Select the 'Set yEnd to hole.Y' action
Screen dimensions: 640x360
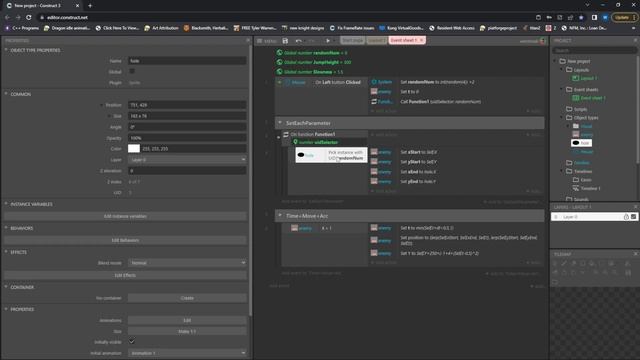tap(418, 181)
